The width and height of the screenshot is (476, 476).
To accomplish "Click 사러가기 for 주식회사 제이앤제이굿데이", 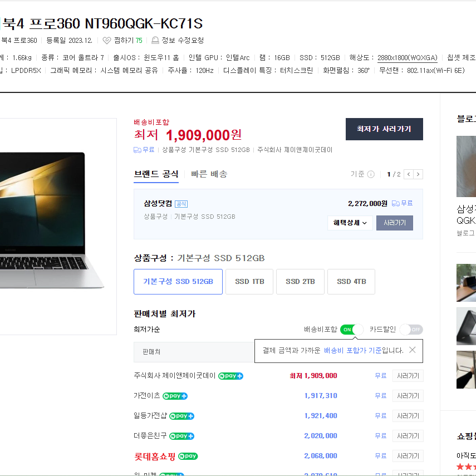I will pos(408,376).
